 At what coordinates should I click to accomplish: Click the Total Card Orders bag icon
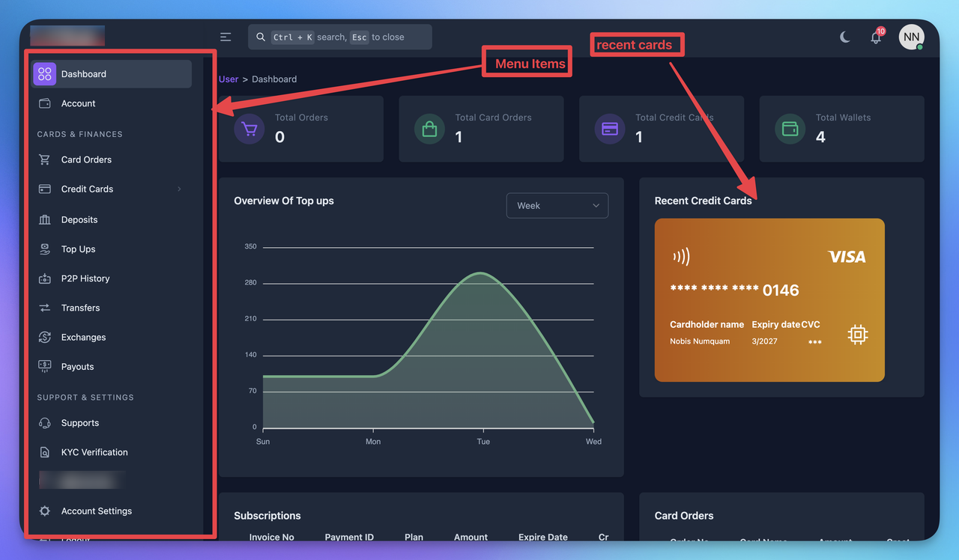click(429, 129)
